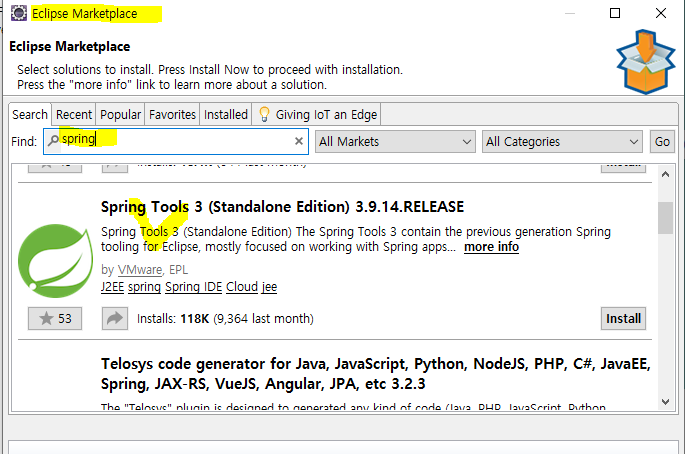This screenshot has width=685, height=454.
Task: Switch to the Search tab
Action: pos(30,114)
